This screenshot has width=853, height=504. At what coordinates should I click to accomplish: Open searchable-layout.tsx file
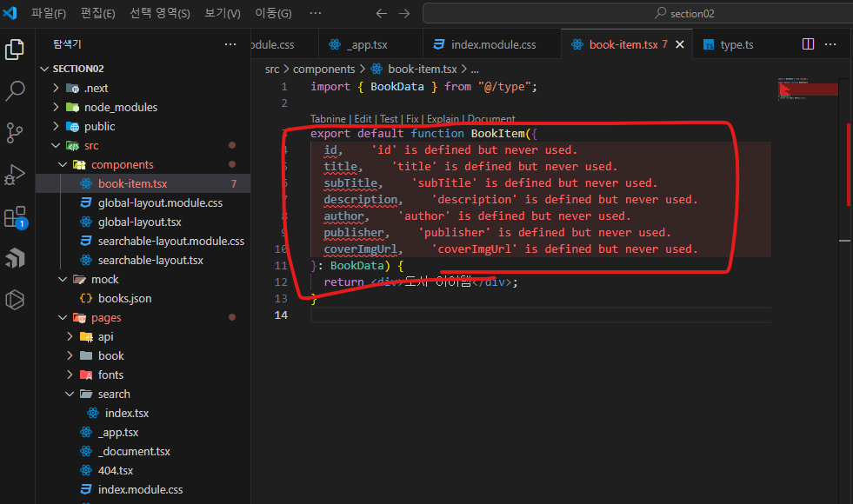point(143,260)
